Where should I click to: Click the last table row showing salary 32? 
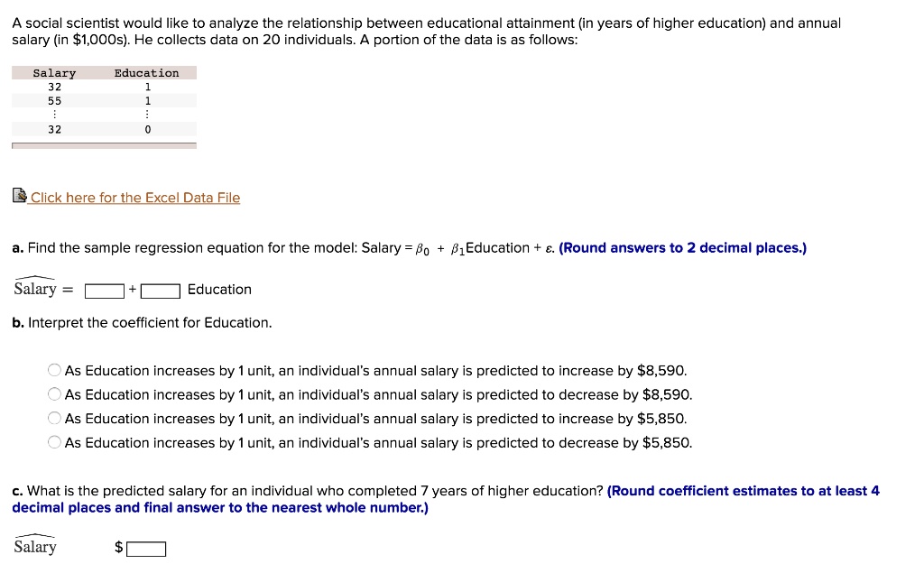(55, 129)
